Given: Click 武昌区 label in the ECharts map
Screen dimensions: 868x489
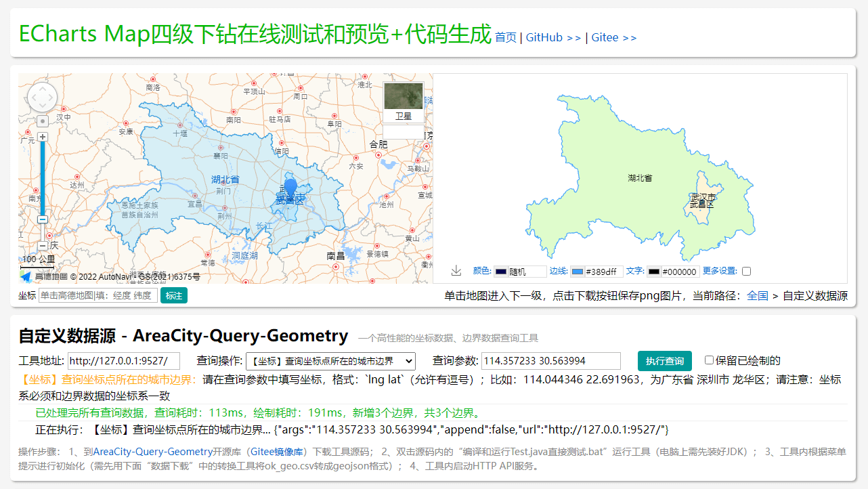Looking at the screenshot, I should pos(701,205).
